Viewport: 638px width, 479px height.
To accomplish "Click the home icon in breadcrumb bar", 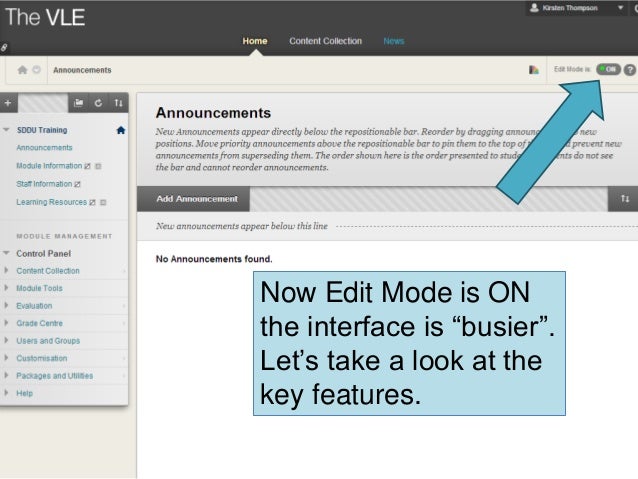I will click(x=22, y=70).
